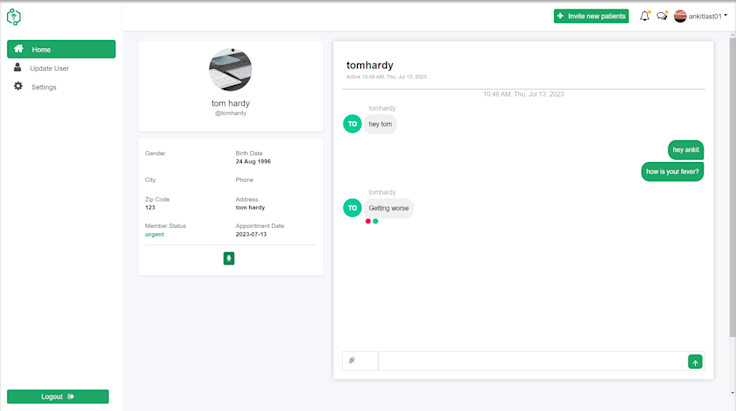Click the 'tom hardy' profile name
This screenshot has width=736, height=411.
click(230, 103)
